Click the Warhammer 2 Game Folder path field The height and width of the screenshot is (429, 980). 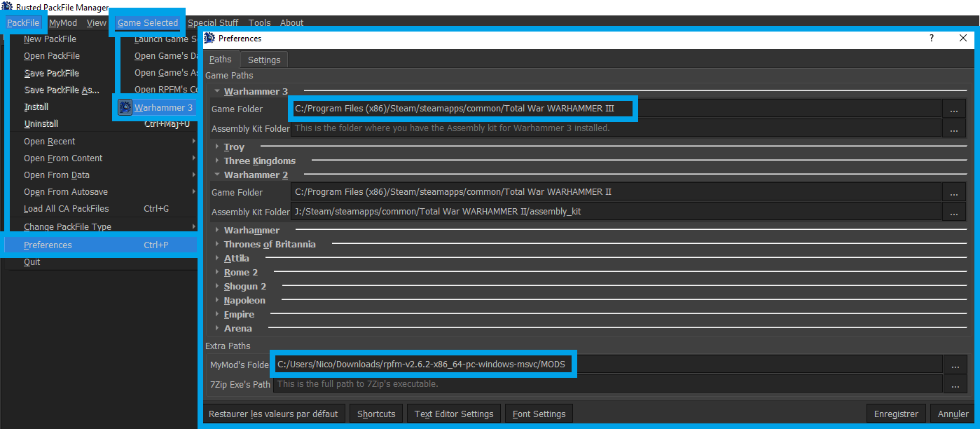(616, 192)
